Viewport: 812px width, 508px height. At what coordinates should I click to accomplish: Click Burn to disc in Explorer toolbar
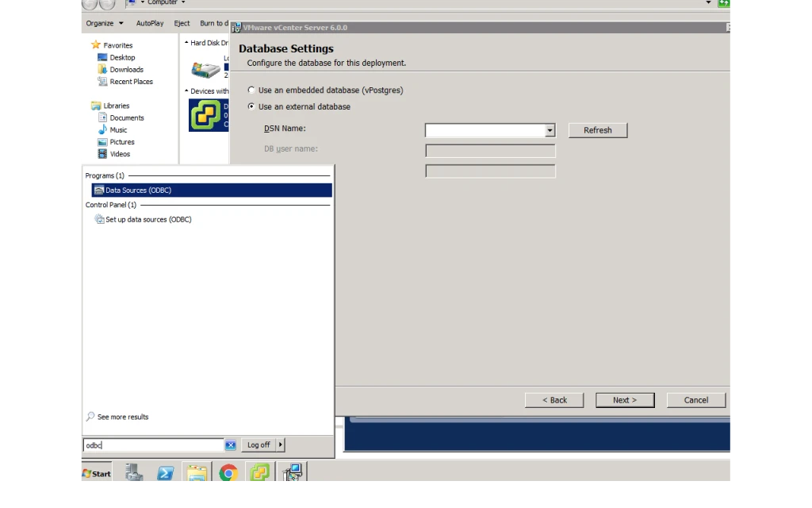(214, 23)
